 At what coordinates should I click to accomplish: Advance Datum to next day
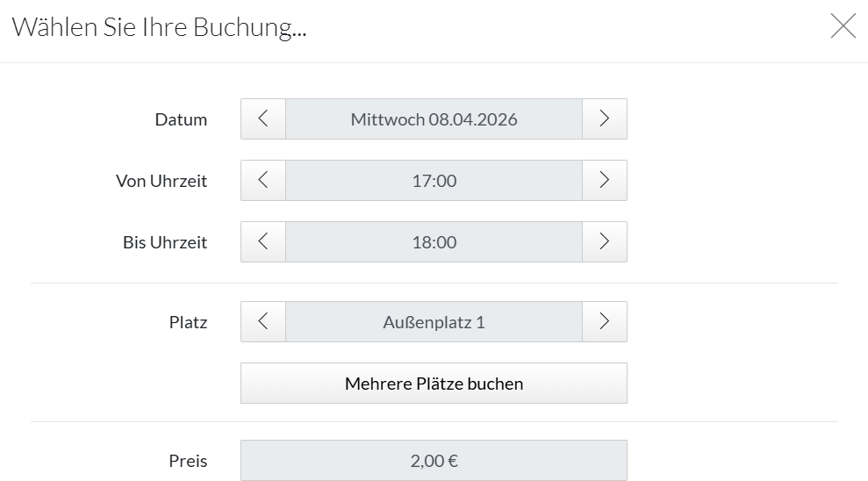click(x=604, y=119)
